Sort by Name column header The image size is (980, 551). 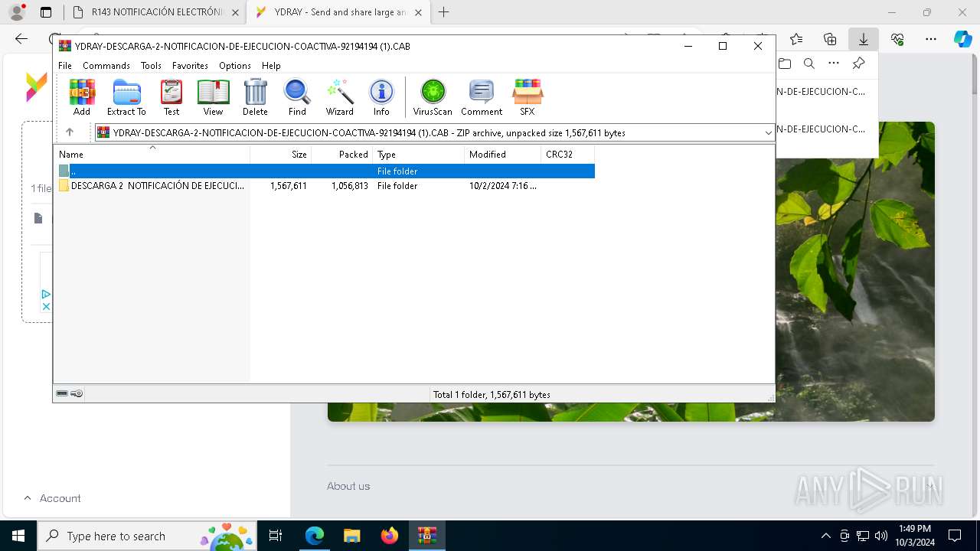coord(152,155)
